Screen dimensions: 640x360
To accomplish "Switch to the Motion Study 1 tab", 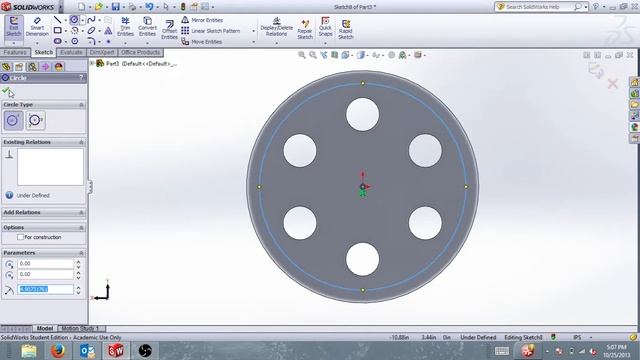I will (80, 328).
